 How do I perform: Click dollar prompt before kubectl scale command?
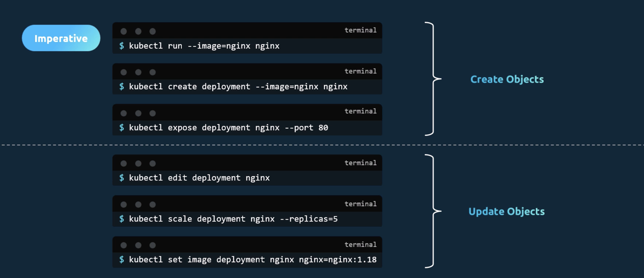coord(122,219)
